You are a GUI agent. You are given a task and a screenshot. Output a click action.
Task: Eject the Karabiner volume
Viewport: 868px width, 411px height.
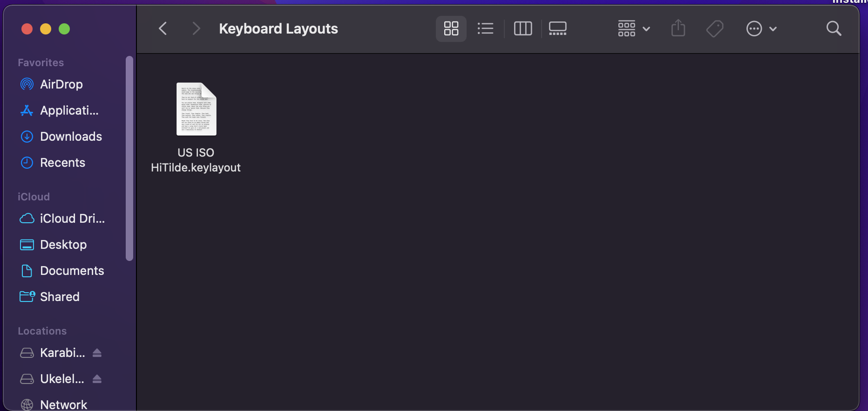coord(97,353)
